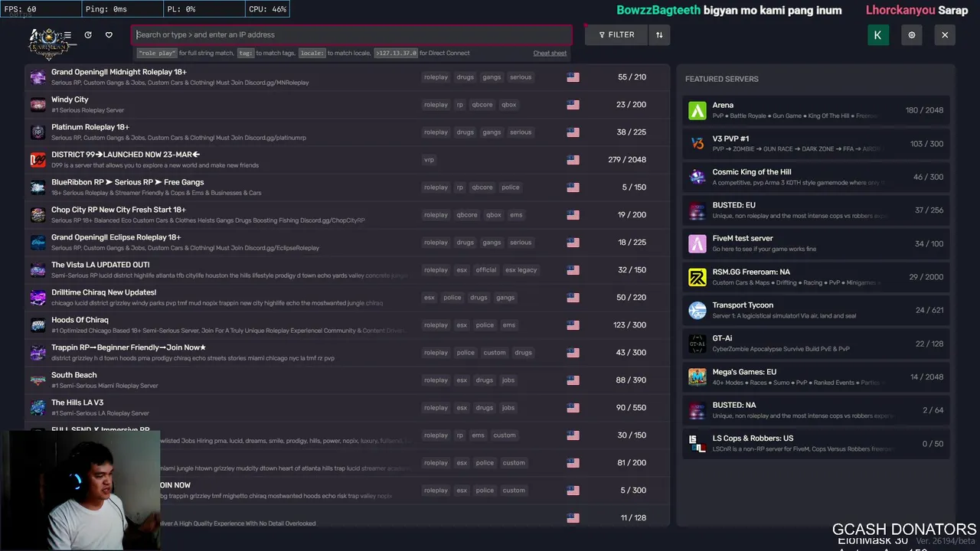Image resolution: width=980 pixels, height=551 pixels.
Task: Open the all servers list icon
Action: tap(67, 34)
